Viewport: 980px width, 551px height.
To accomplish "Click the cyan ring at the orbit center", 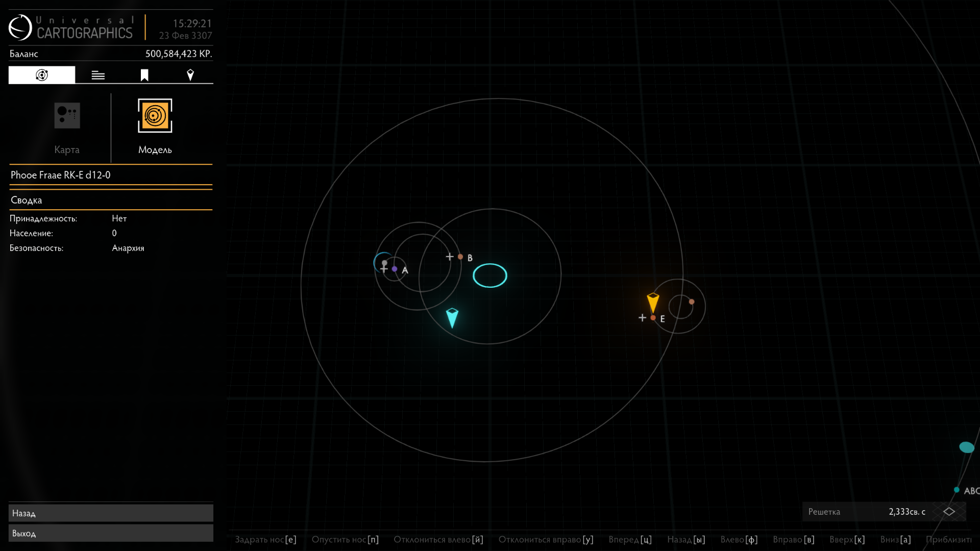I will click(490, 275).
